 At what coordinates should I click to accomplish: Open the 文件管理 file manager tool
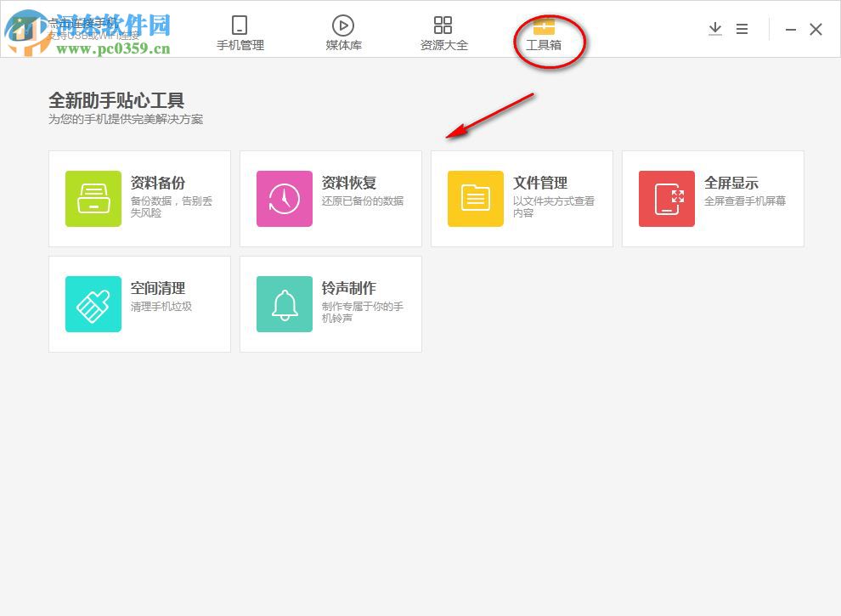click(x=475, y=199)
